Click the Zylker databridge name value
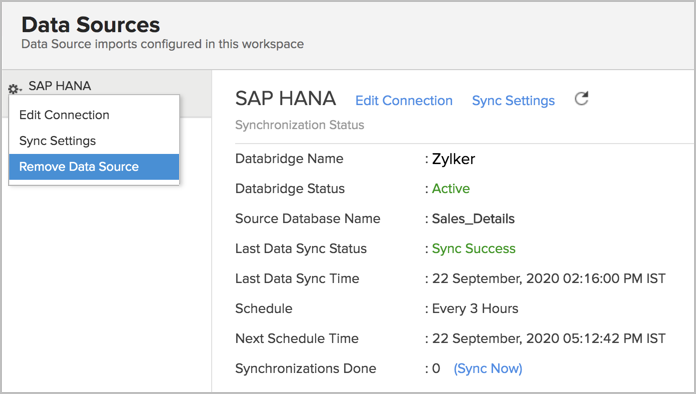696x394 pixels. point(453,159)
